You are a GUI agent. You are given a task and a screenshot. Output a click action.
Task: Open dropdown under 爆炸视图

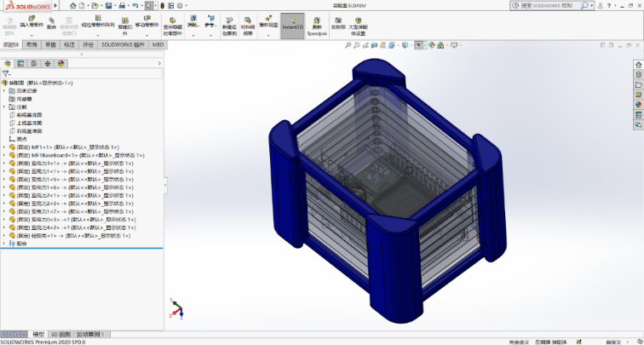pos(268,36)
